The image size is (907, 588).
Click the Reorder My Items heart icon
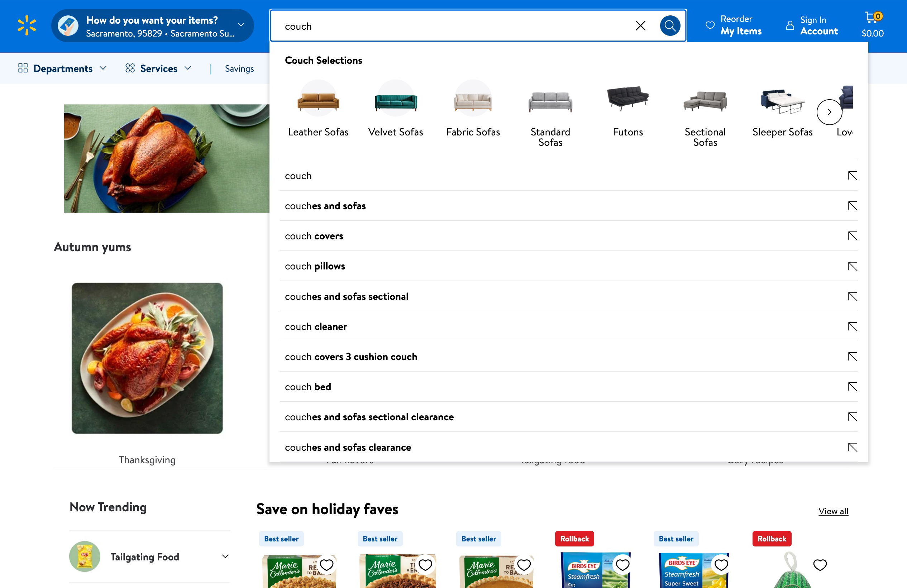pyautogui.click(x=711, y=25)
